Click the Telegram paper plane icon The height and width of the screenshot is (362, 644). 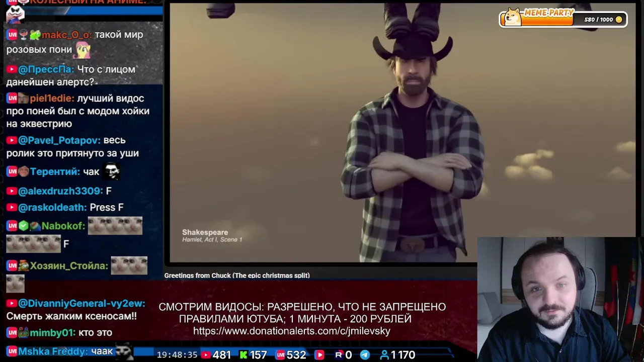point(365,355)
